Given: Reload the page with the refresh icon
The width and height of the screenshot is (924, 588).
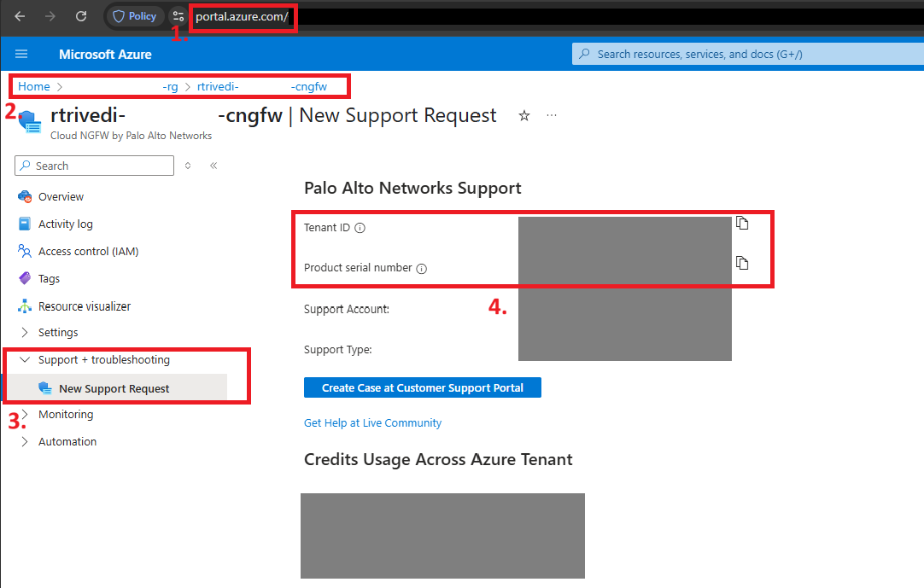Looking at the screenshot, I should point(81,16).
